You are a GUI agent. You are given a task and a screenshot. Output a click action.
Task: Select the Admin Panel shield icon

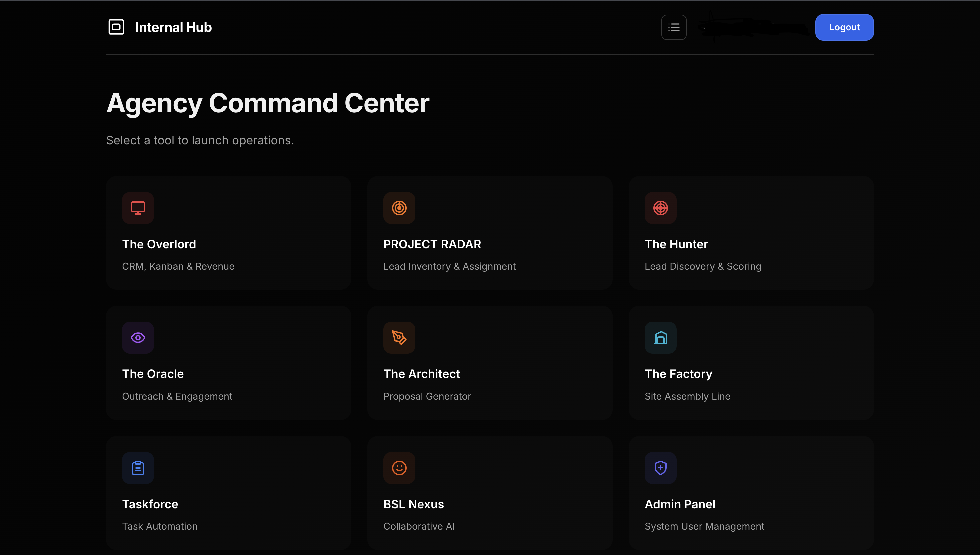point(660,468)
